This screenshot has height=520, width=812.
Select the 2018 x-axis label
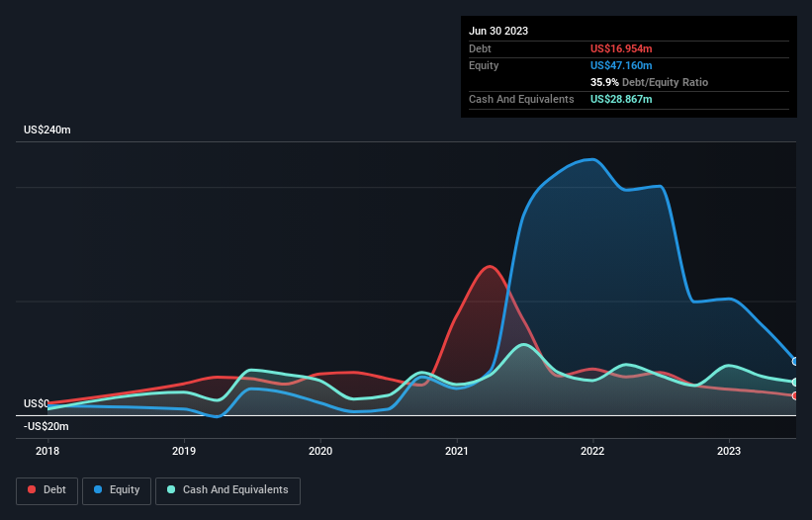[x=47, y=451]
